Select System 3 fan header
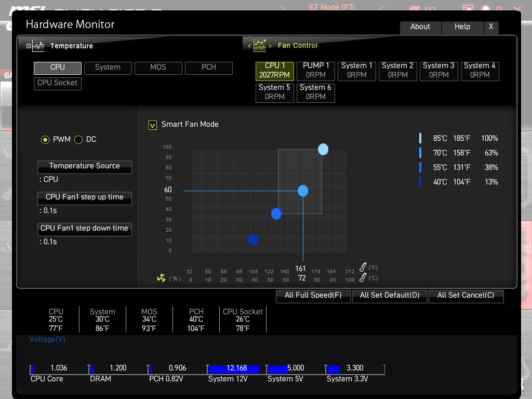532x399 pixels. coord(438,71)
